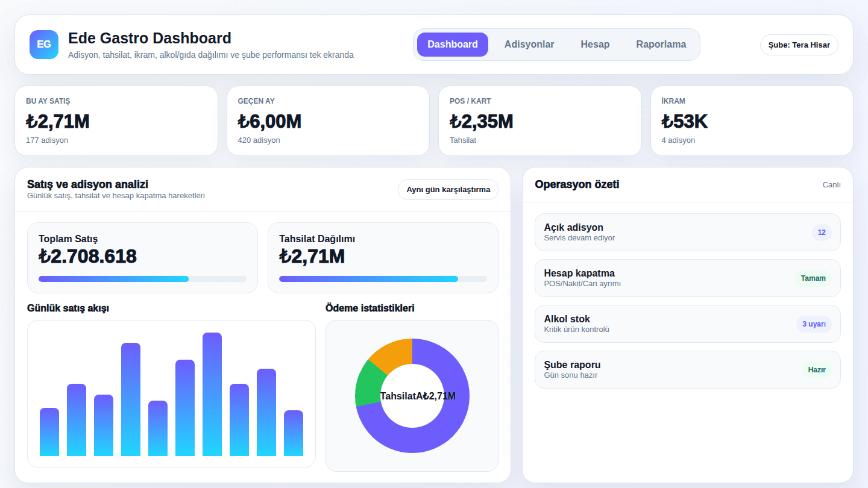This screenshot has height=488, width=868.
Task: Open the Açık adisyon row
Action: coord(688,233)
